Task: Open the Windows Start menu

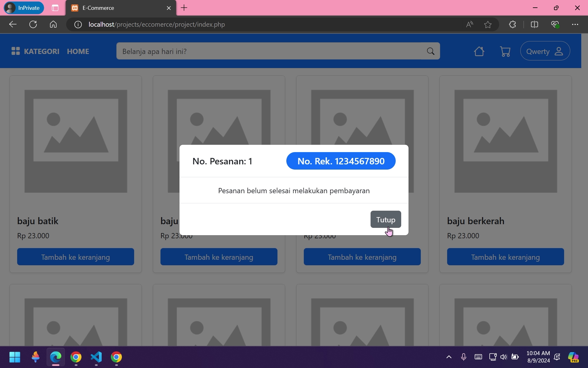Action: pos(15,357)
